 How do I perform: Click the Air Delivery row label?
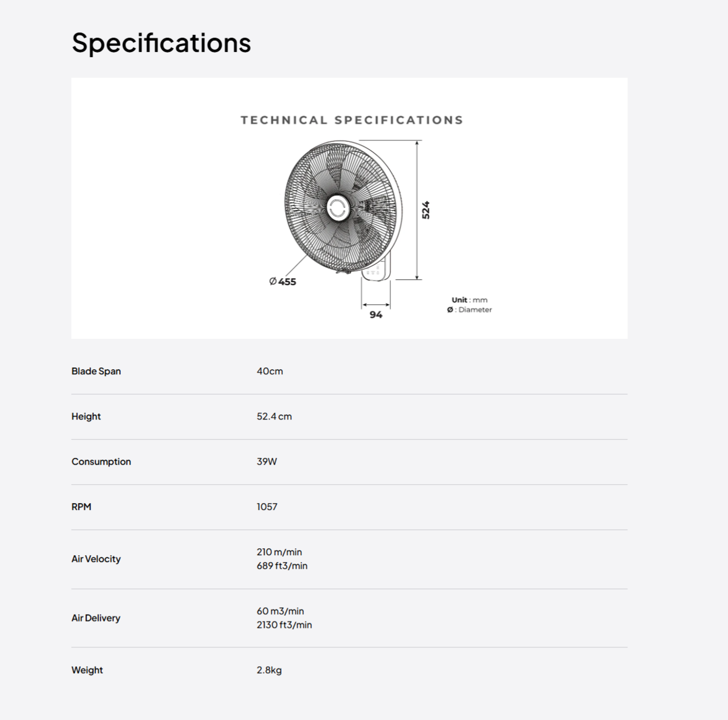point(96,618)
